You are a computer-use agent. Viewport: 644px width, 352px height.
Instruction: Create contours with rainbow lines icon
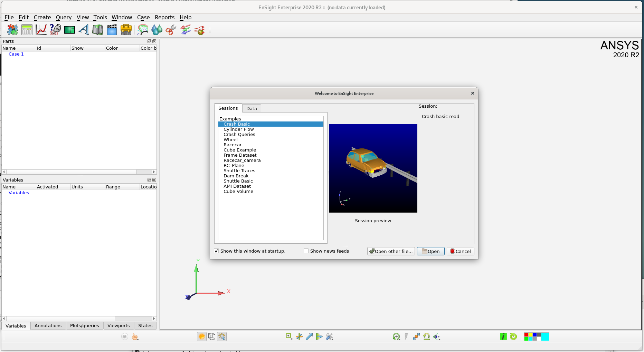pos(143,30)
